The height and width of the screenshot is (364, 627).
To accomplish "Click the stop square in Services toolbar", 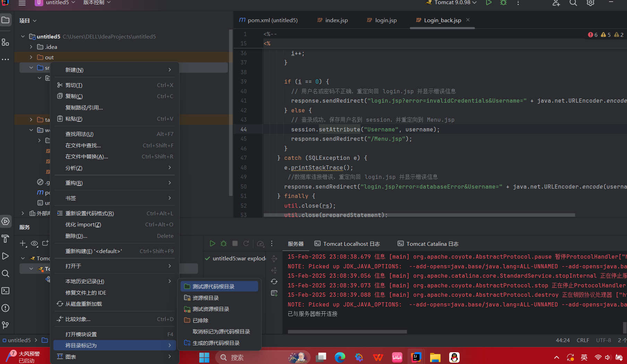I will [235, 243].
